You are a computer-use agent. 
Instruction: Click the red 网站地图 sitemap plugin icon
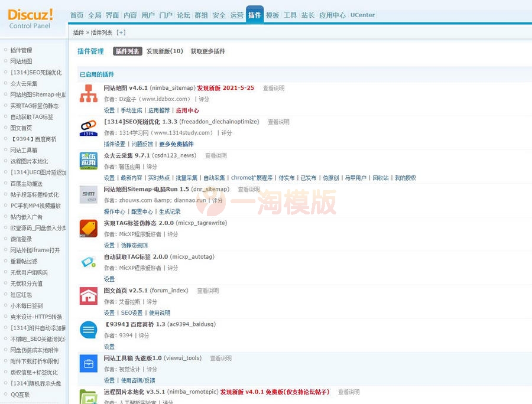[87, 93]
